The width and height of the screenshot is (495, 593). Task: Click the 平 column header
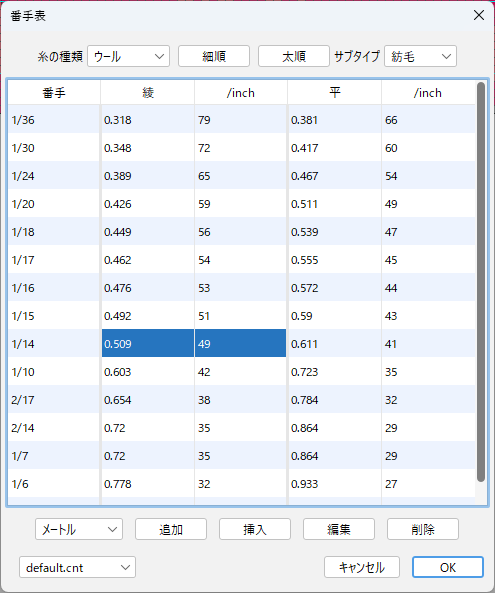(335, 93)
